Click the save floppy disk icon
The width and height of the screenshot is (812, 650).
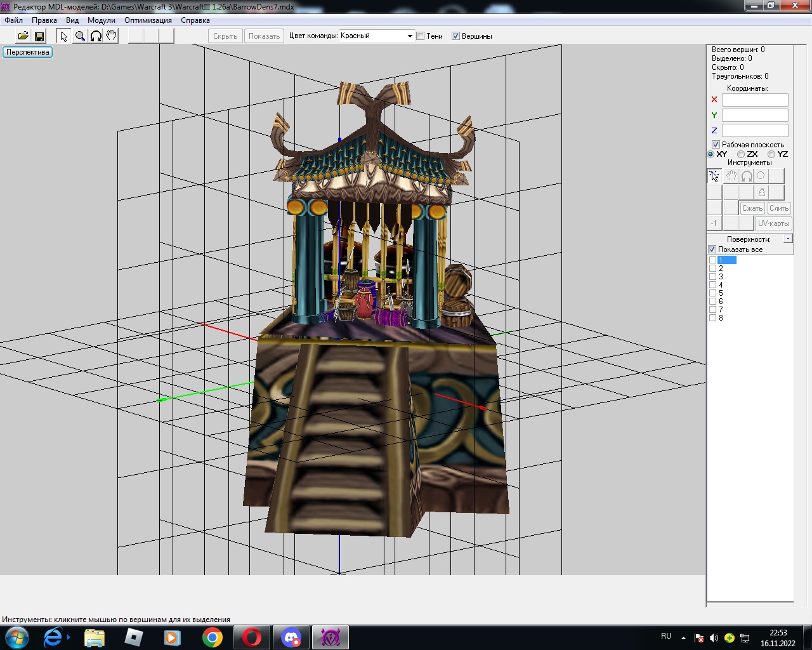click(x=39, y=36)
